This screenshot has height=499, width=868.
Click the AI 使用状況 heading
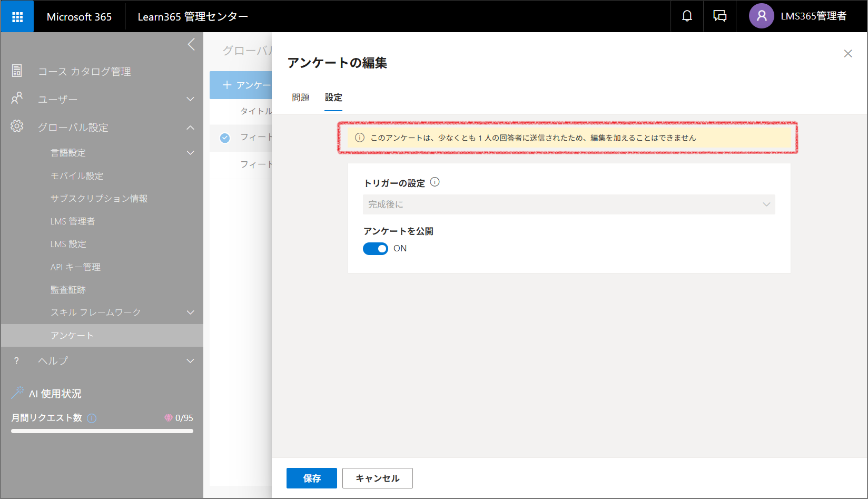(55, 394)
